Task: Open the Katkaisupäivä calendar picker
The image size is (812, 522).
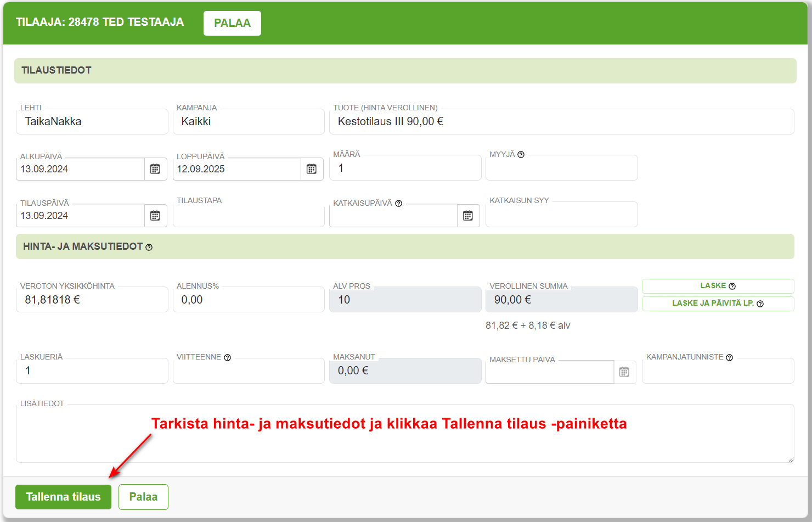Action: coord(468,216)
